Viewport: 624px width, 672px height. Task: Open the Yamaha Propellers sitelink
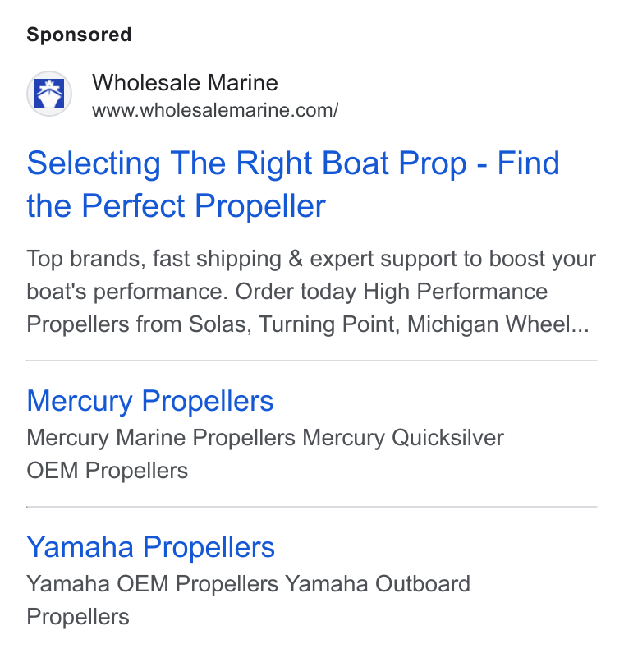tap(150, 547)
